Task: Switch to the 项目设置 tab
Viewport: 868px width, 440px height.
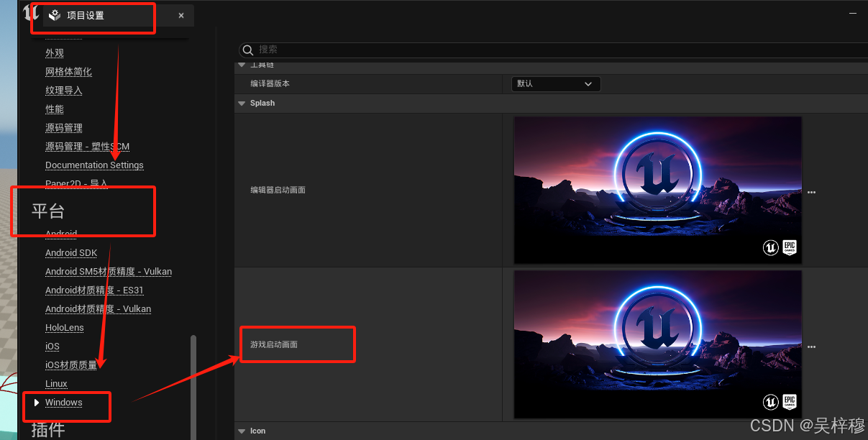Action: (x=85, y=15)
